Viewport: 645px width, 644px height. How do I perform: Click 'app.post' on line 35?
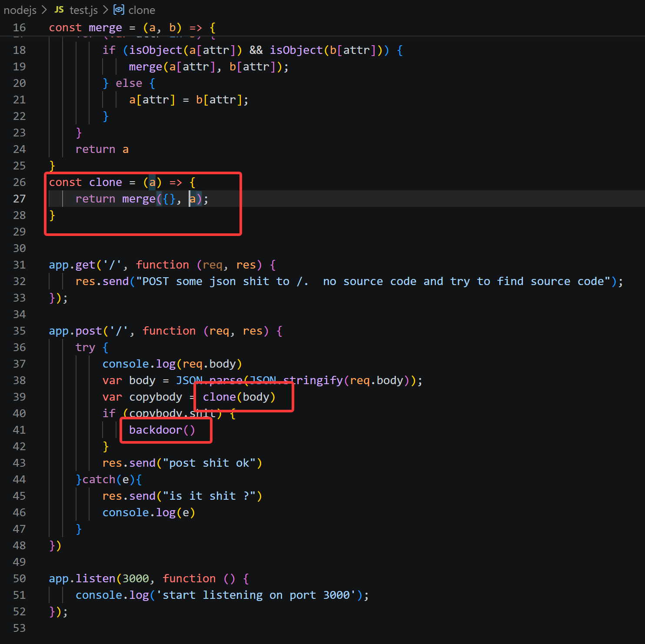[x=75, y=331]
